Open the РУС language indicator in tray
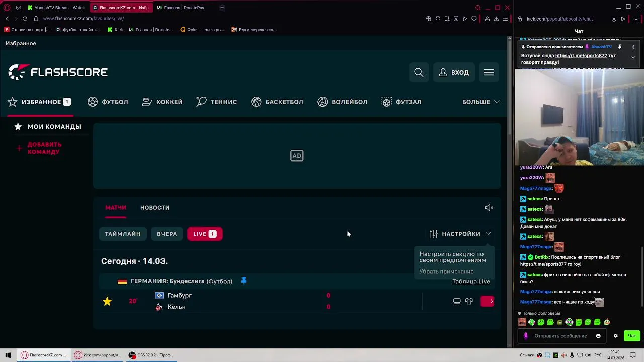The image size is (644, 362). [598, 355]
